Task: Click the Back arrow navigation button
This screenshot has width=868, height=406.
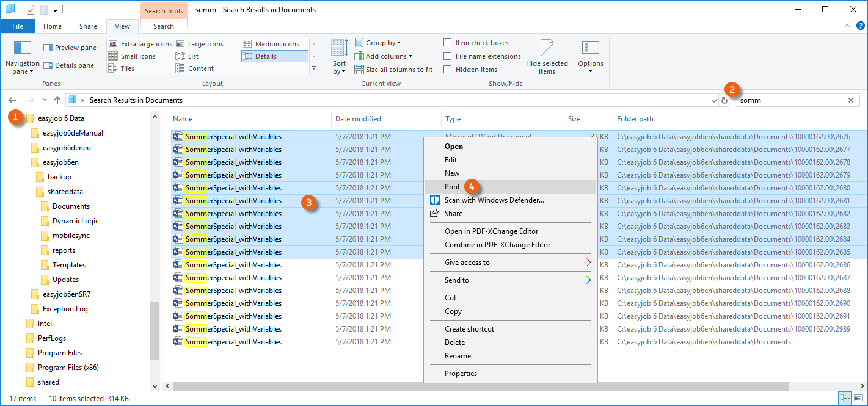Action: click(12, 100)
